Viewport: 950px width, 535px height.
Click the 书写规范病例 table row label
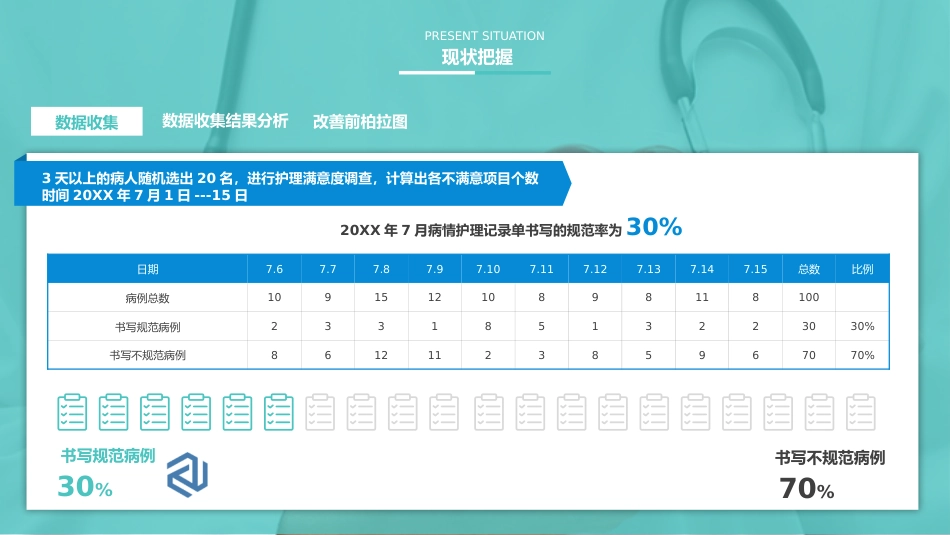coord(147,327)
